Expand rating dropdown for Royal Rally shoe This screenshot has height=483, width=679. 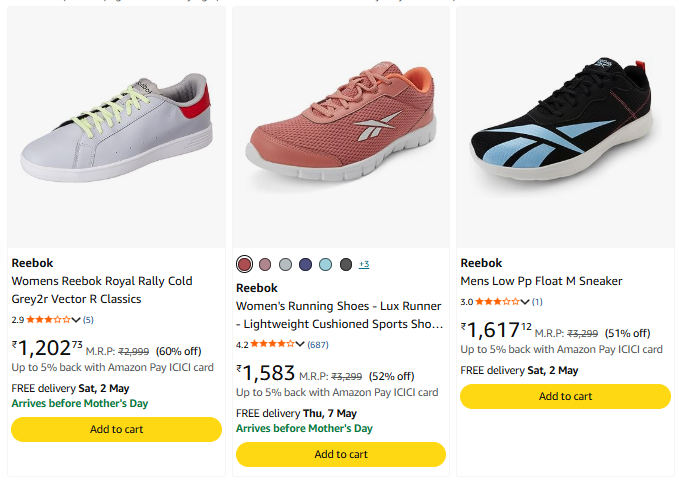point(77,320)
